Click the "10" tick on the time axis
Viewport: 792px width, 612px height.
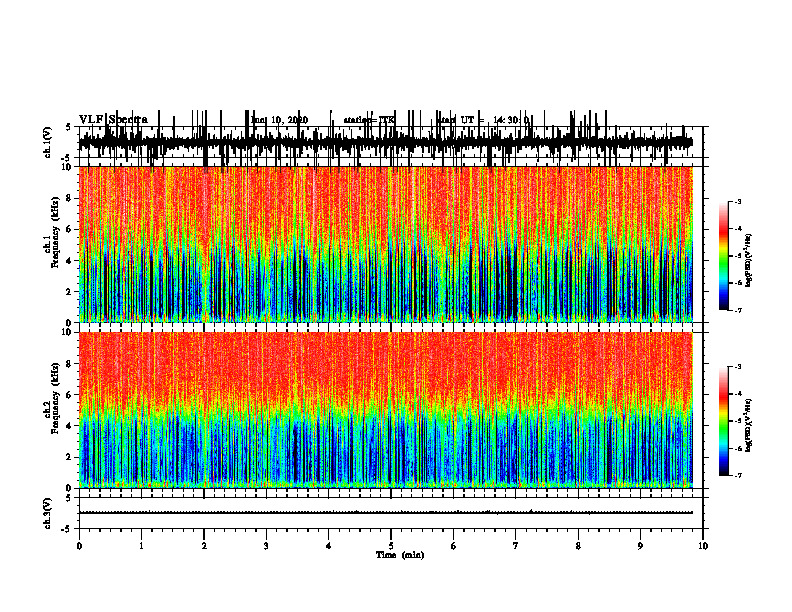pyautogui.click(x=703, y=546)
